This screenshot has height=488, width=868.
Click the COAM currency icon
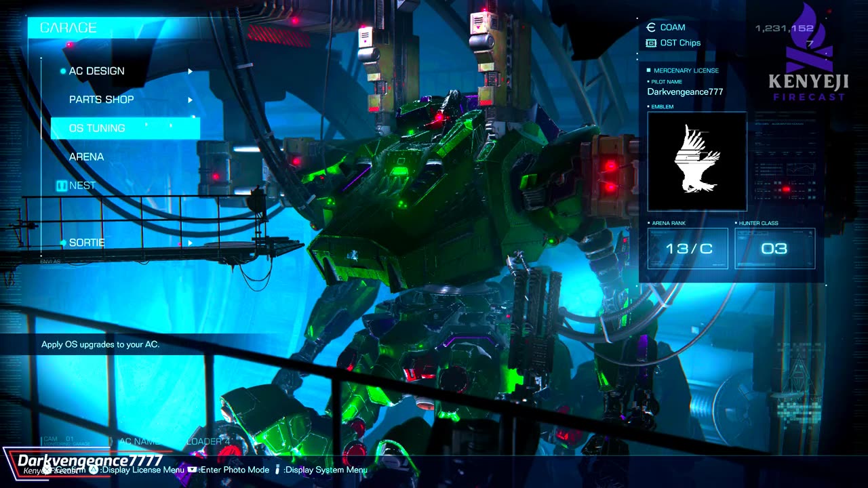tap(651, 28)
